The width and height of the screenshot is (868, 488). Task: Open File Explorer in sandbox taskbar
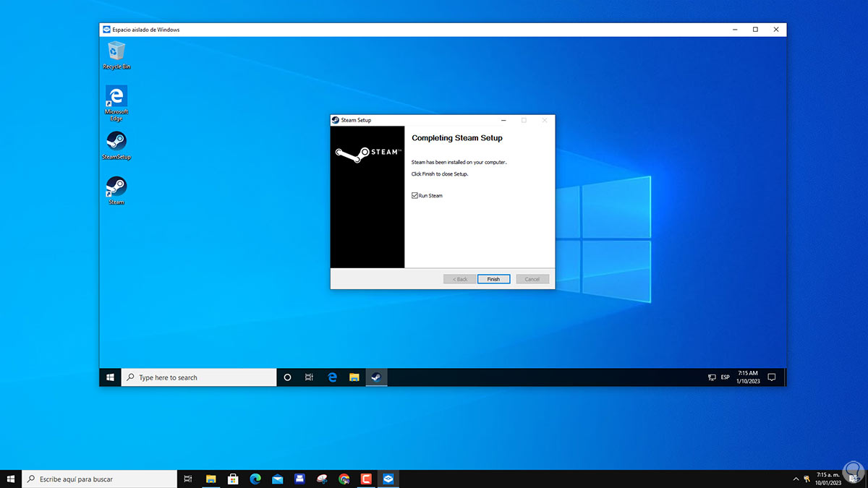click(354, 377)
